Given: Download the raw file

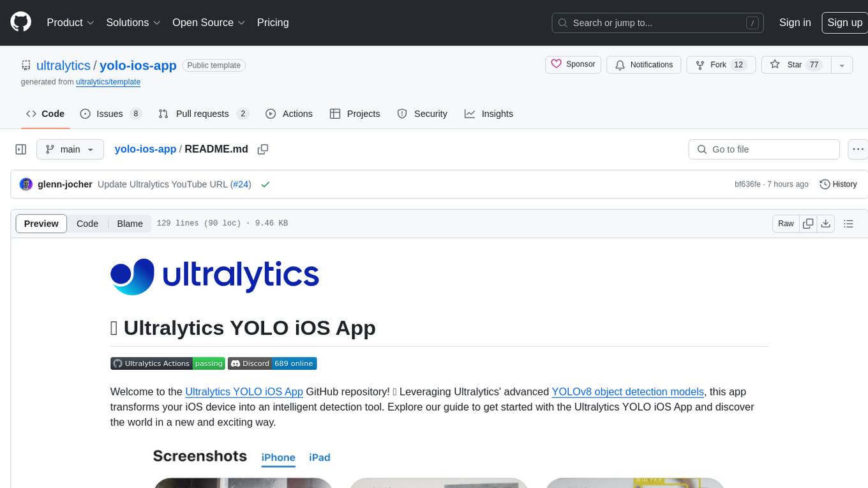Looking at the screenshot, I should [x=826, y=224].
